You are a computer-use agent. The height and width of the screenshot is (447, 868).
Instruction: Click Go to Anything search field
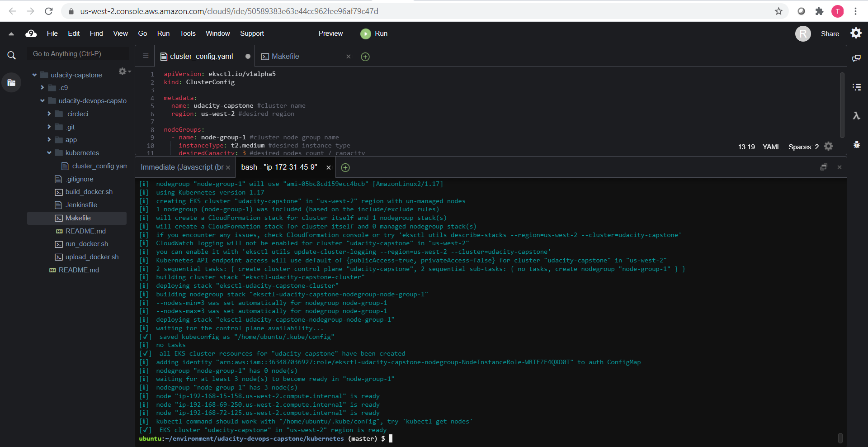tap(78, 54)
